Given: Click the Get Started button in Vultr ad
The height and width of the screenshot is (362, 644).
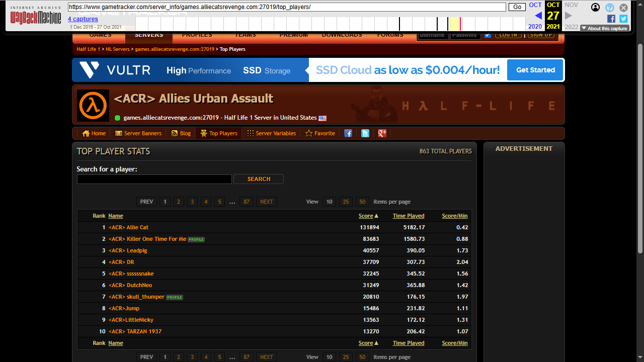Looking at the screenshot, I should click(x=535, y=70).
